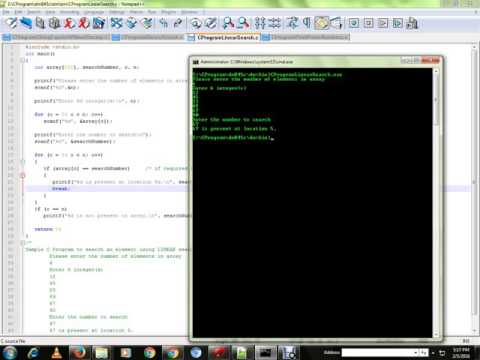
Task: Click the Notepad++ editor vertical scrollbar
Action: [474, 188]
